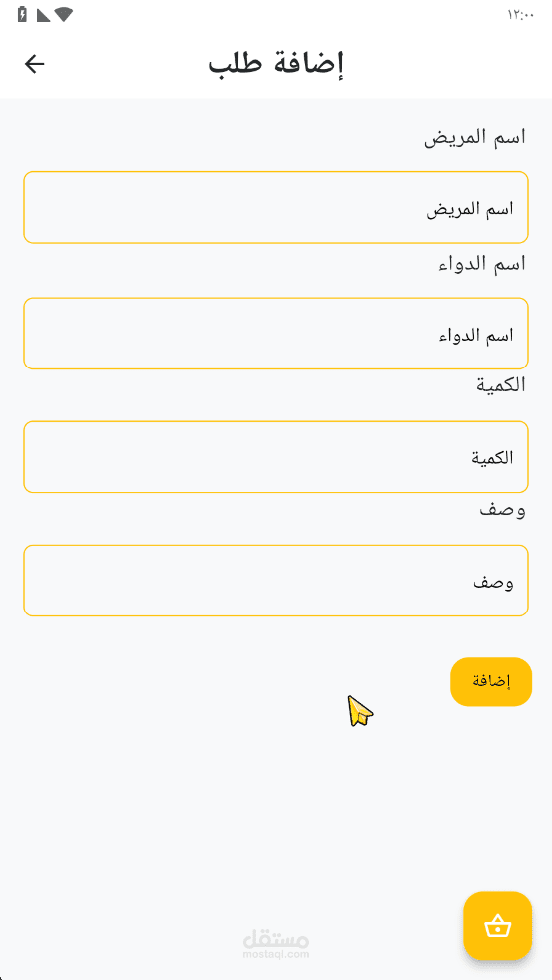Open the mostaqi.com watermark link
552x980 pixels.
(276, 954)
